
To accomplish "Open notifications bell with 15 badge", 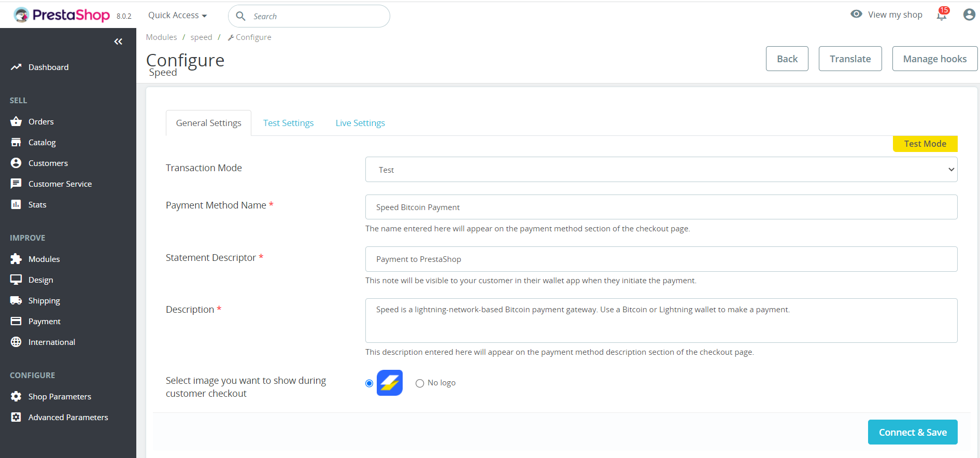I will coord(942,14).
